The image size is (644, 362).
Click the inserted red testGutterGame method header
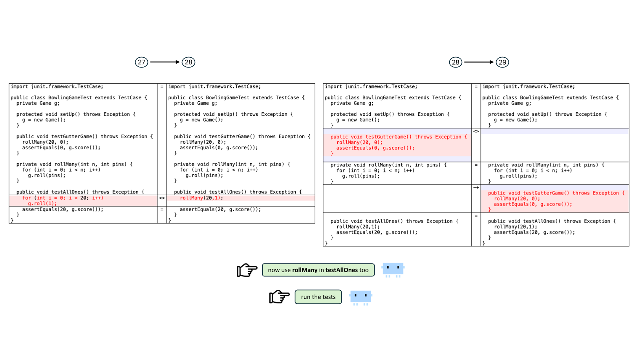coord(556,193)
